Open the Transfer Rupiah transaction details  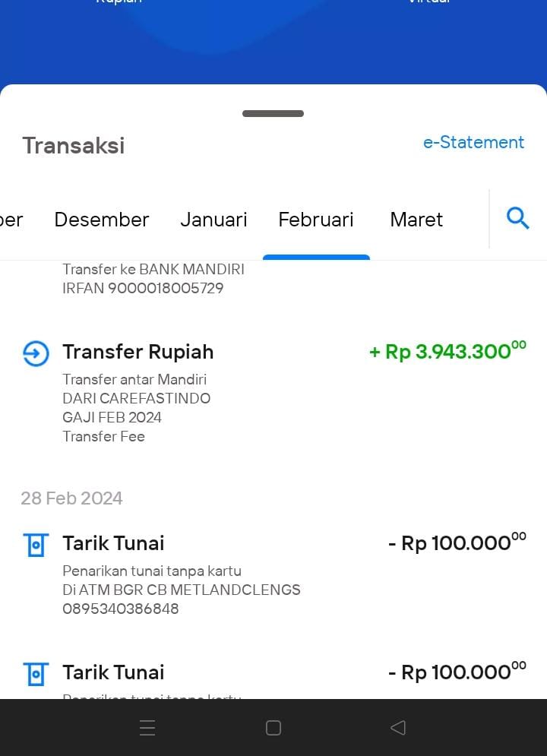(x=273, y=392)
